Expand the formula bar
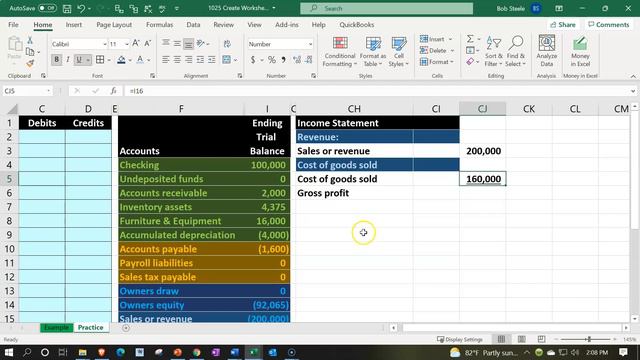This screenshot has height=360, width=640. coord(633,91)
